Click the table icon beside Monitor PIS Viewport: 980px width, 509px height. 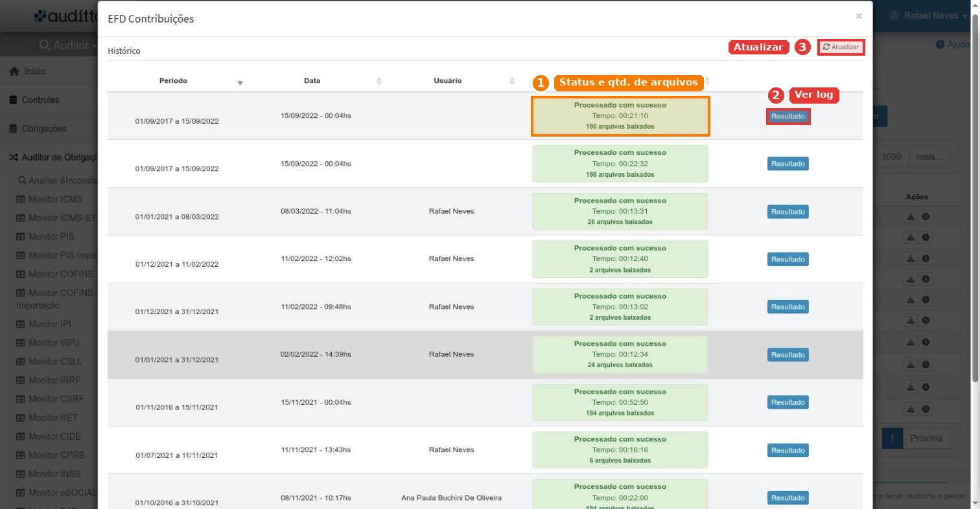21,237
